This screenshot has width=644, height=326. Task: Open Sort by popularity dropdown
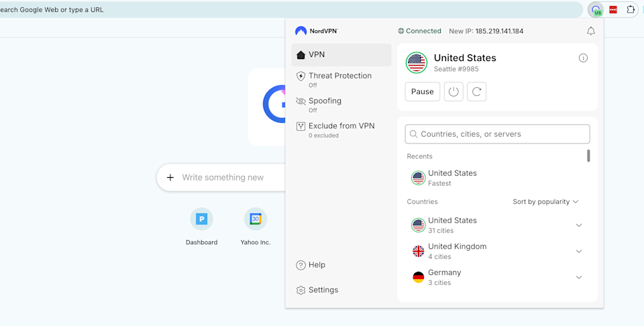pyautogui.click(x=545, y=202)
